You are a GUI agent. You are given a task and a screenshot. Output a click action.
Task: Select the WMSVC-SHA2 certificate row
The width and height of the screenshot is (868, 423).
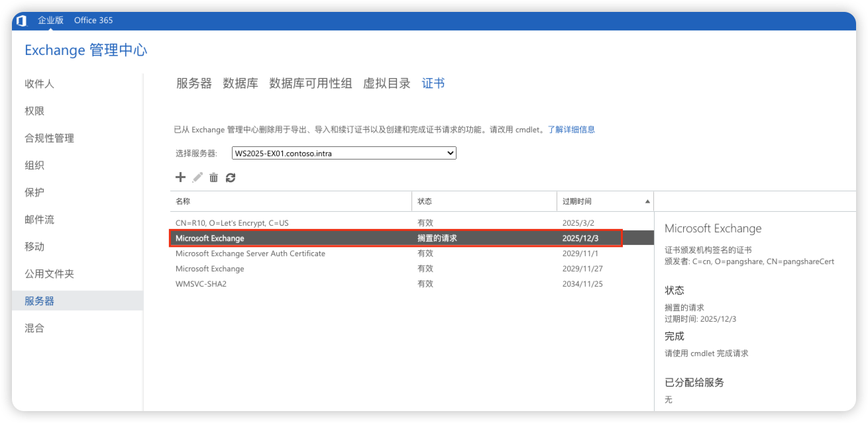(x=205, y=284)
